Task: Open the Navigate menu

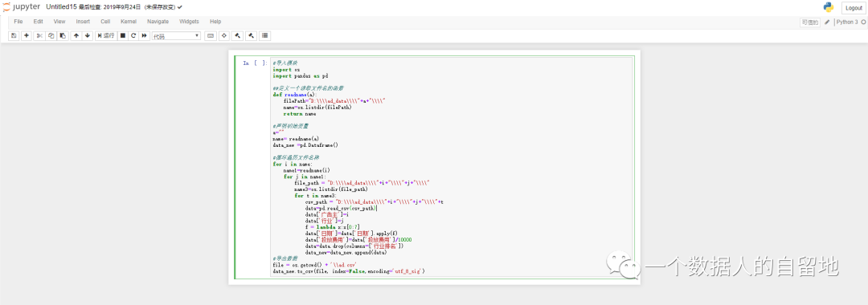Action: click(x=158, y=22)
